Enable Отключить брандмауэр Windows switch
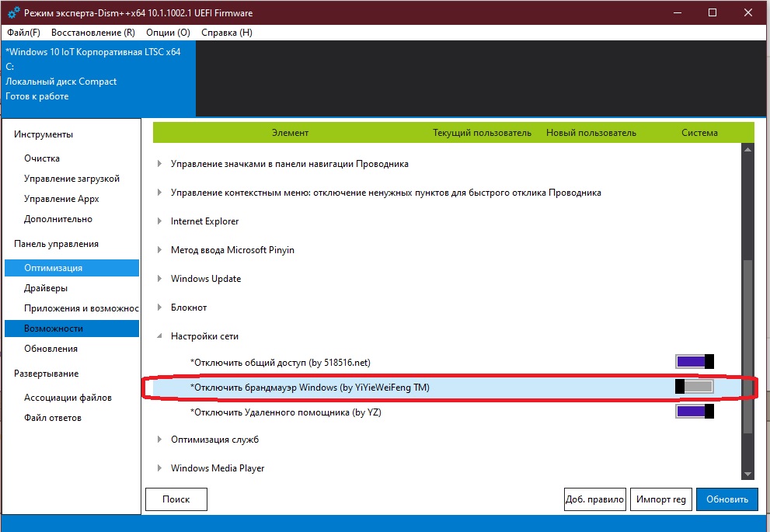The image size is (770, 532). 695,387
